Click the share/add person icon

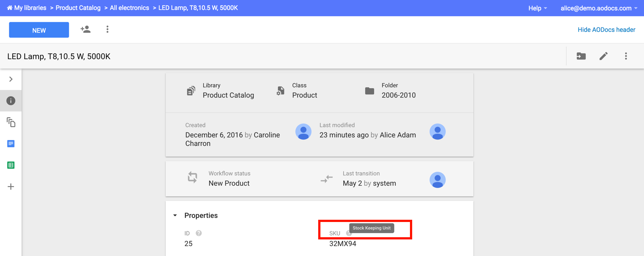pyautogui.click(x=85, y=30)
